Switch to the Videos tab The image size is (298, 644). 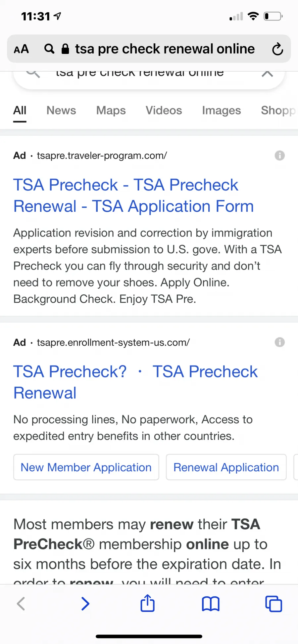164,110
